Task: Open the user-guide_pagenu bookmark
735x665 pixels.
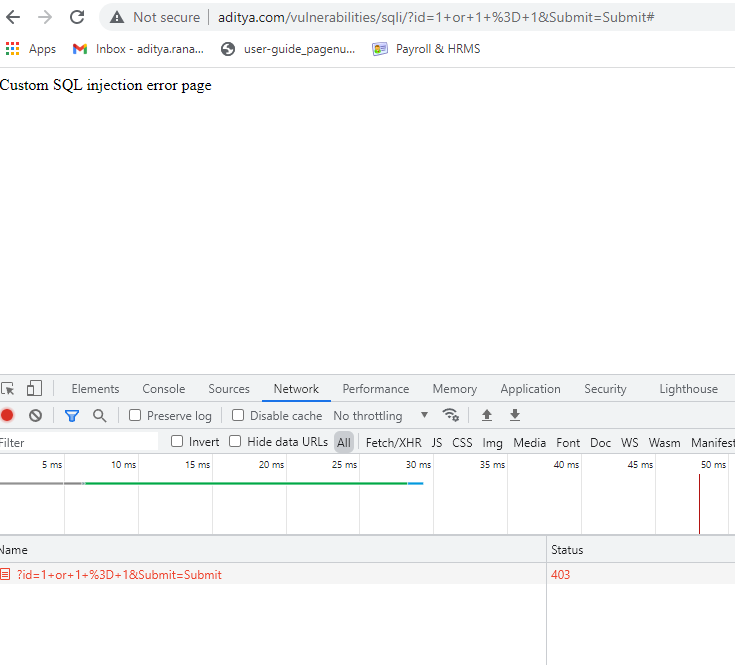Action: (288, 49)
